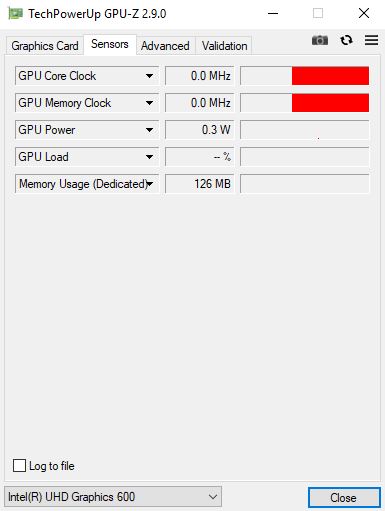Switch to the Graphics Card tab
385x511 pixels.
click(x=45, y=46)
